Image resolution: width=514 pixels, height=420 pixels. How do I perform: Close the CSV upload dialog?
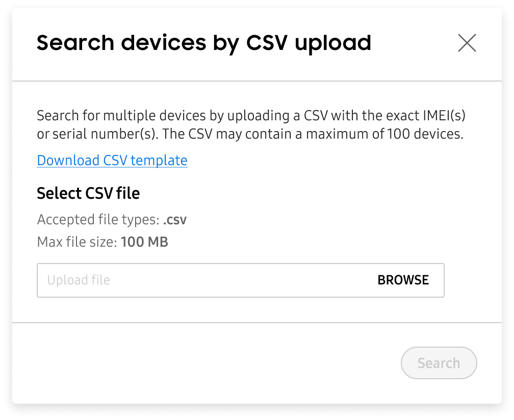467,43
